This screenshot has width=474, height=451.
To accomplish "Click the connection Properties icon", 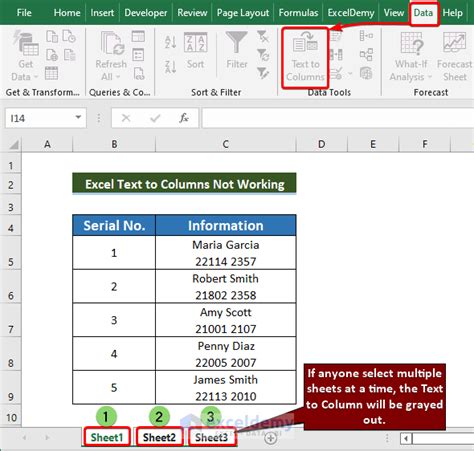I will tap(138, 55).
